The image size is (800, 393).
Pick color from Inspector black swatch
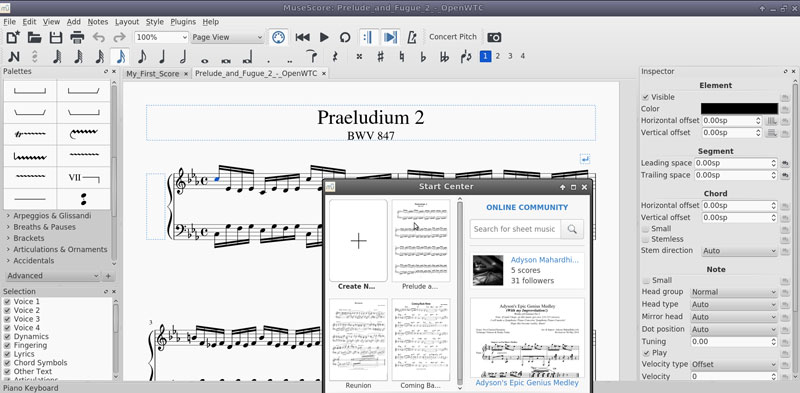[x=739, y=109]
